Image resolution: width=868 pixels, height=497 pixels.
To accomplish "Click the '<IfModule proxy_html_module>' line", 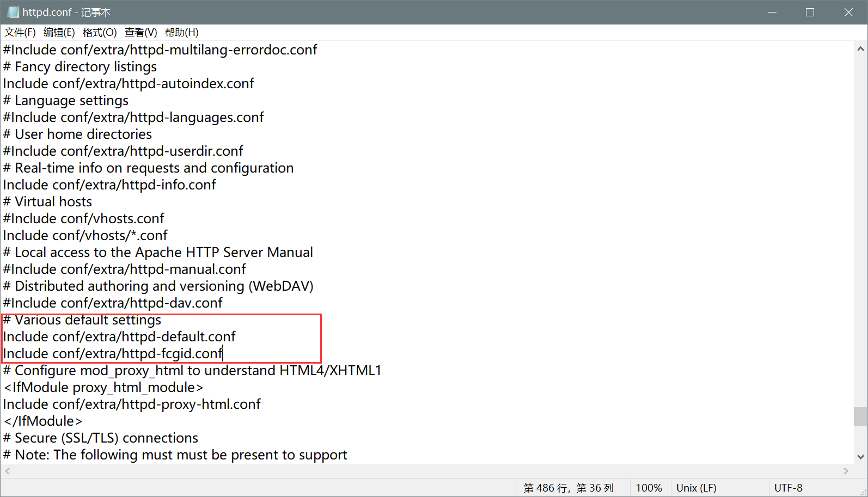I will pos(103,388).
